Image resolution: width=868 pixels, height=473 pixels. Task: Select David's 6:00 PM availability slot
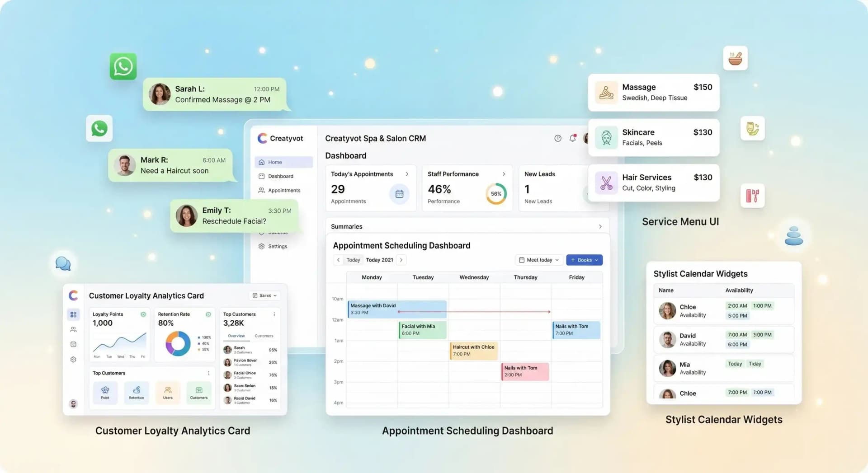737,345
